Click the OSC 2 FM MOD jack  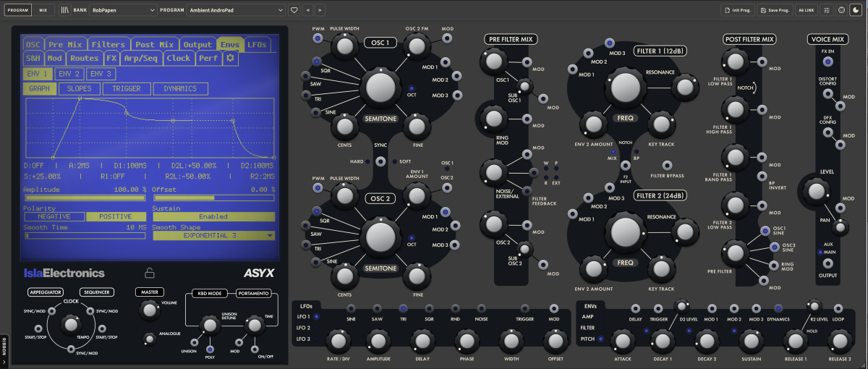448,38
